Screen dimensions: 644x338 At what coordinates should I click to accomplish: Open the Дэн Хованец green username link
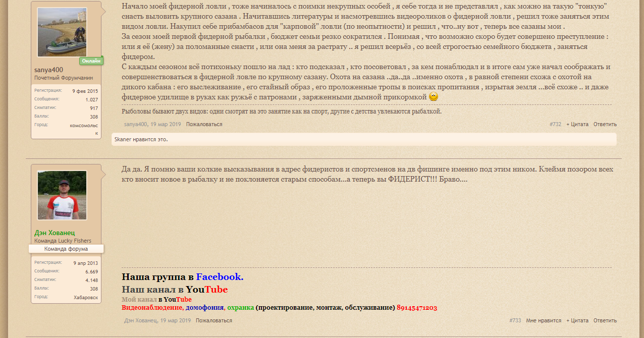(x=55, y=233)
